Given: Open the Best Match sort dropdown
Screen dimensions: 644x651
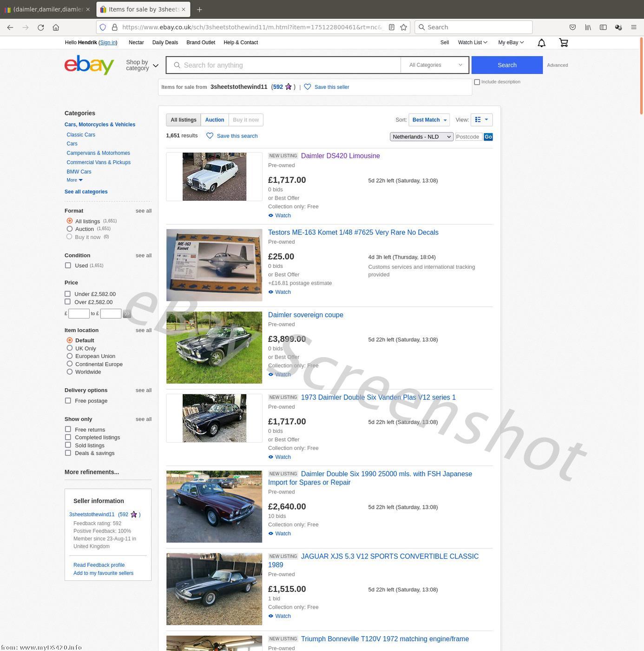Looking at the screenshot, I should point(429,120).
